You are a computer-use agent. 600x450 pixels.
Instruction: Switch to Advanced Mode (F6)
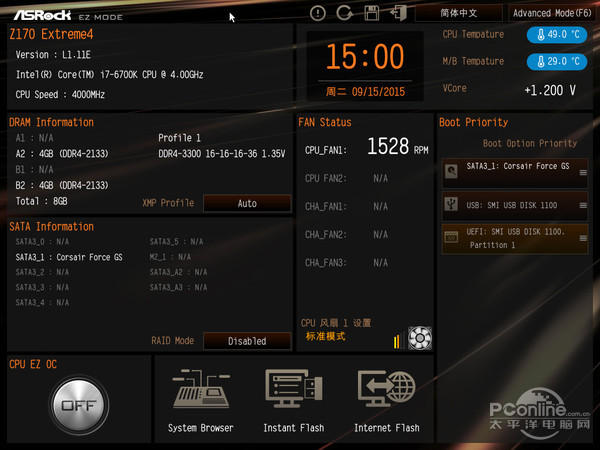(552, 13)
